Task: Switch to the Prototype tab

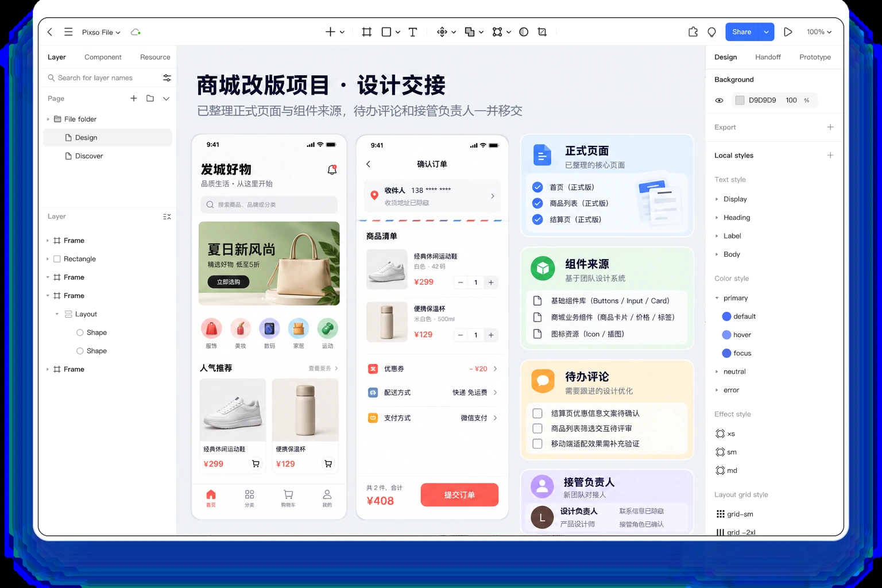Action: 815,57
